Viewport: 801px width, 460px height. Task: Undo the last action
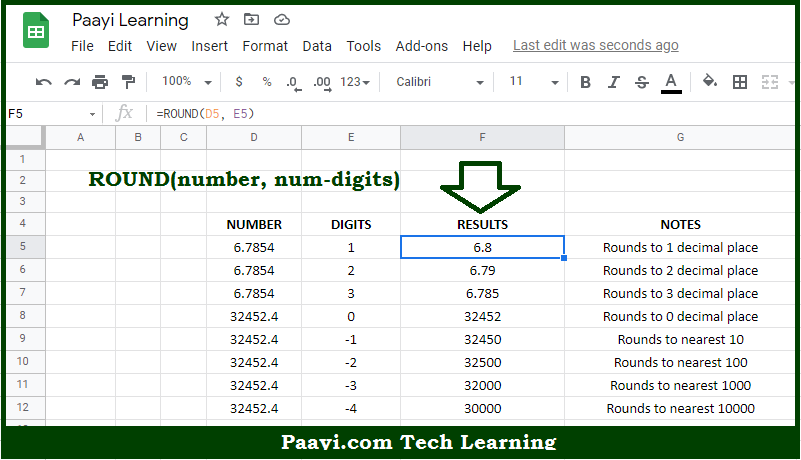[43, 82]
